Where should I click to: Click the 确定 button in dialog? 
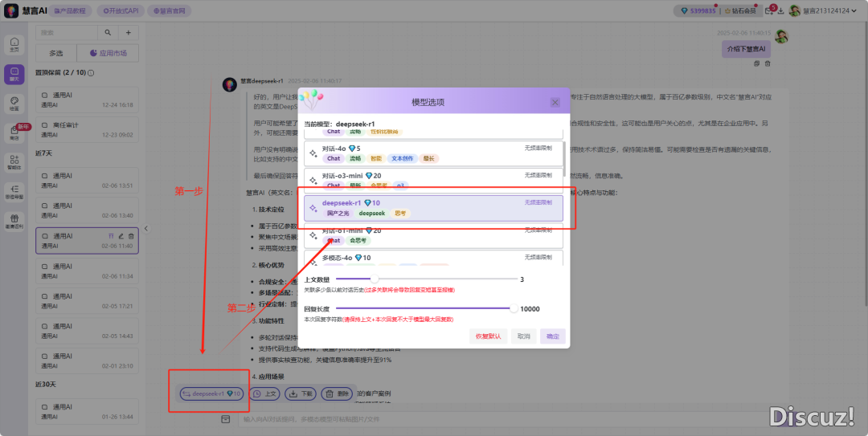[x=552, y=336]
